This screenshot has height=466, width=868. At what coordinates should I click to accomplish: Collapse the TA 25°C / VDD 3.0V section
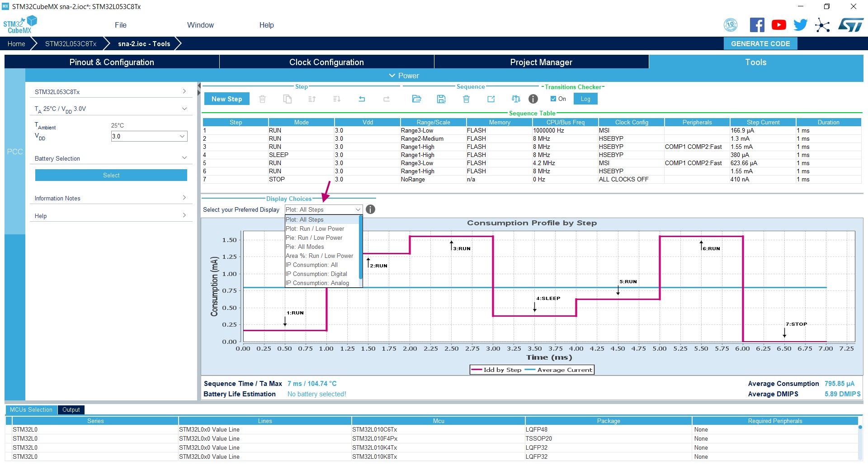pos(111,109)
